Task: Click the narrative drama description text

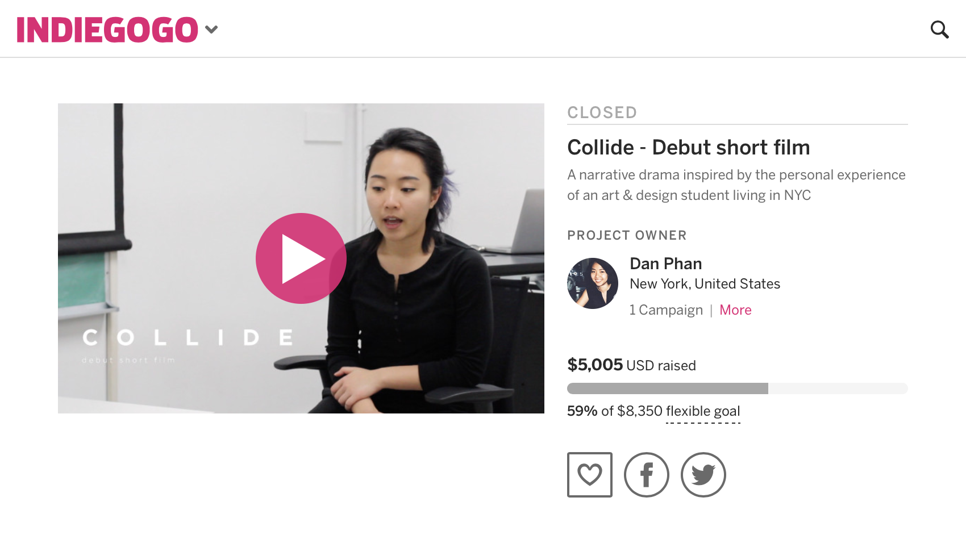Action: (736, 185)
